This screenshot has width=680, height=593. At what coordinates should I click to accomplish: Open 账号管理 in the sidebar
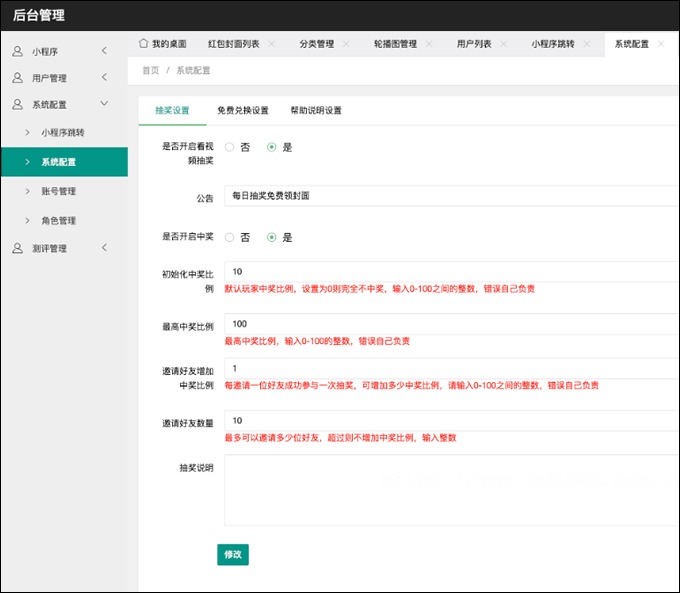pyautogui.click(x=64, y=191)
